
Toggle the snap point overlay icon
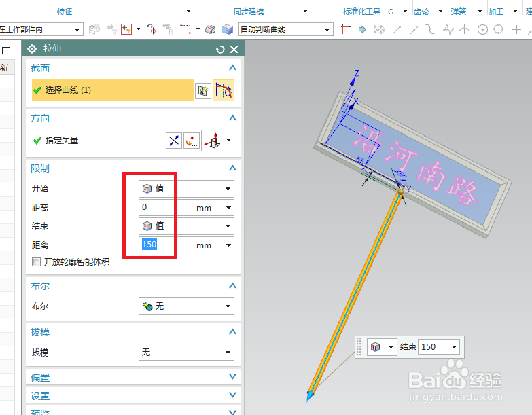(x=380, y=29)
